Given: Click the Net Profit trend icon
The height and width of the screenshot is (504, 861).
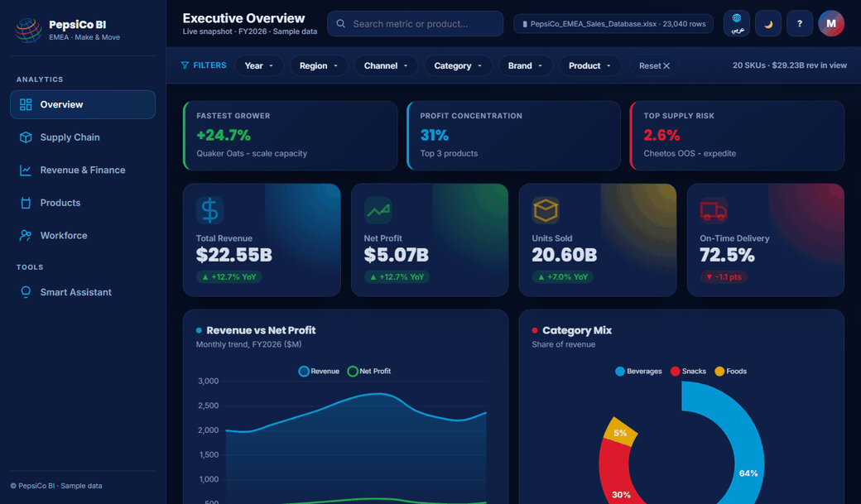Looking at the screenshot, I should click(378, 210).
